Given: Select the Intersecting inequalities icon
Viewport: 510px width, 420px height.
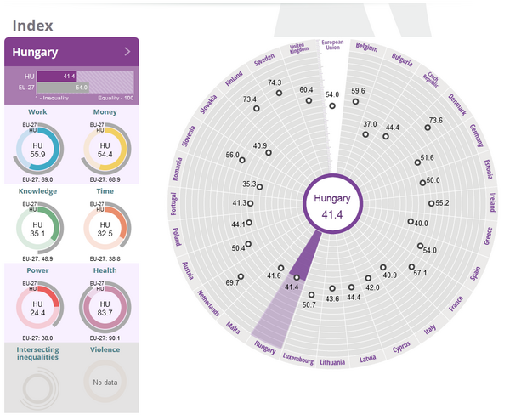Looking at the screenshot, I should pos(37,384).
